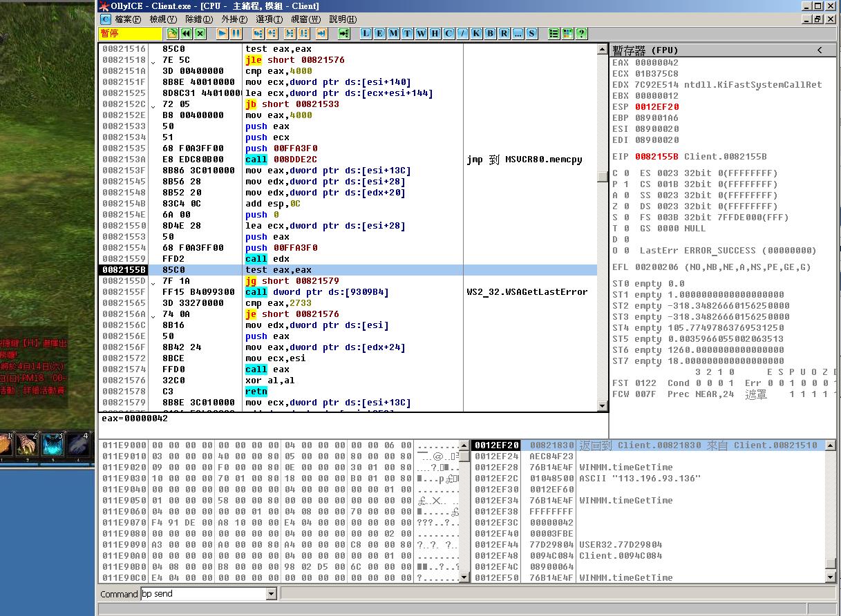
Task: Open the Call stack window (K button)
Action: pyautogui.click(x=476, y=33)
